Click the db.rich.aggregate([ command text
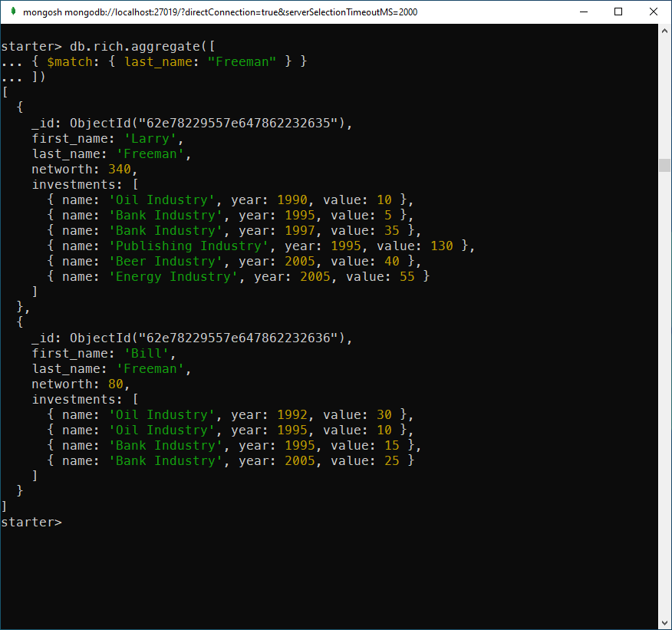Screen dimensions: 672x630 [x=142, y=46]
